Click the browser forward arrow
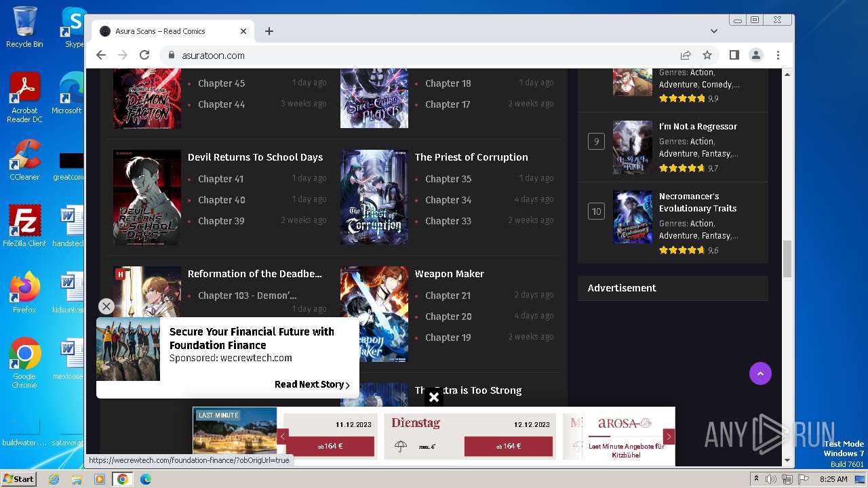Screen dimensions: 868x488 pos(123,55)
